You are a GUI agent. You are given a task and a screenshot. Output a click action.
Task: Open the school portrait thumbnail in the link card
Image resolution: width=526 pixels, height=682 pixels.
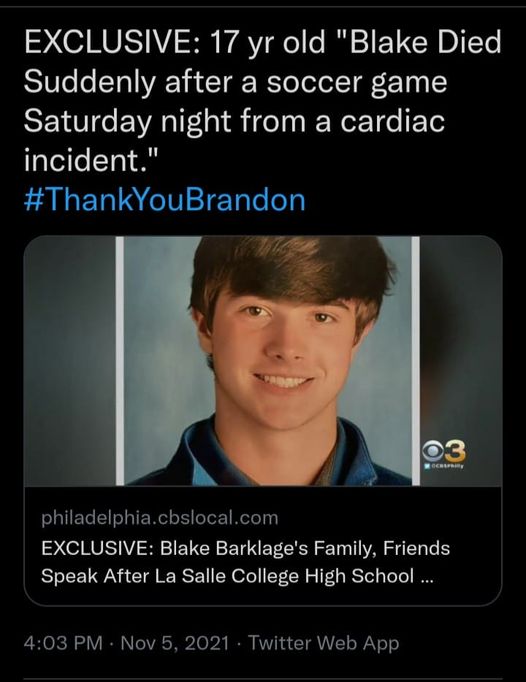263,361
